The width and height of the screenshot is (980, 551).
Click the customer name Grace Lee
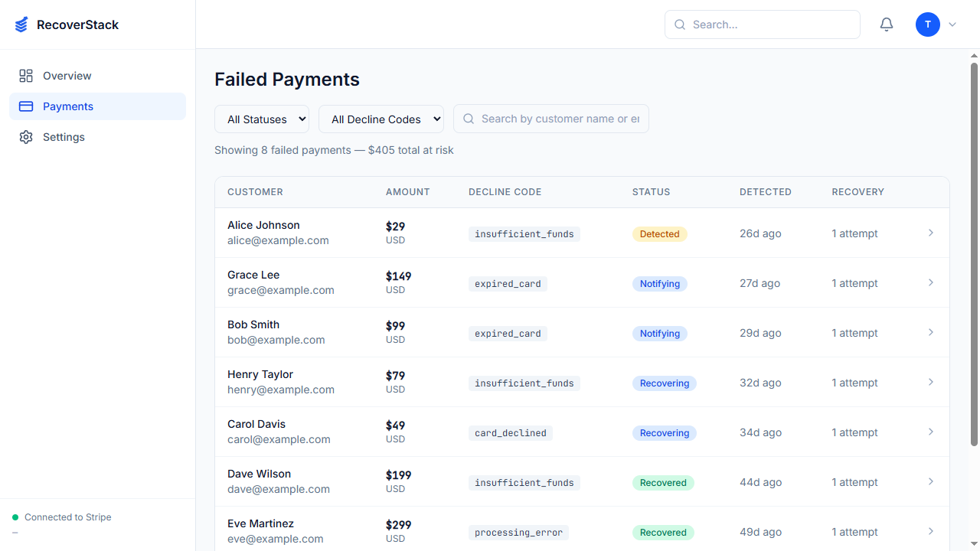pyautogui.click(x=253, y=275)
